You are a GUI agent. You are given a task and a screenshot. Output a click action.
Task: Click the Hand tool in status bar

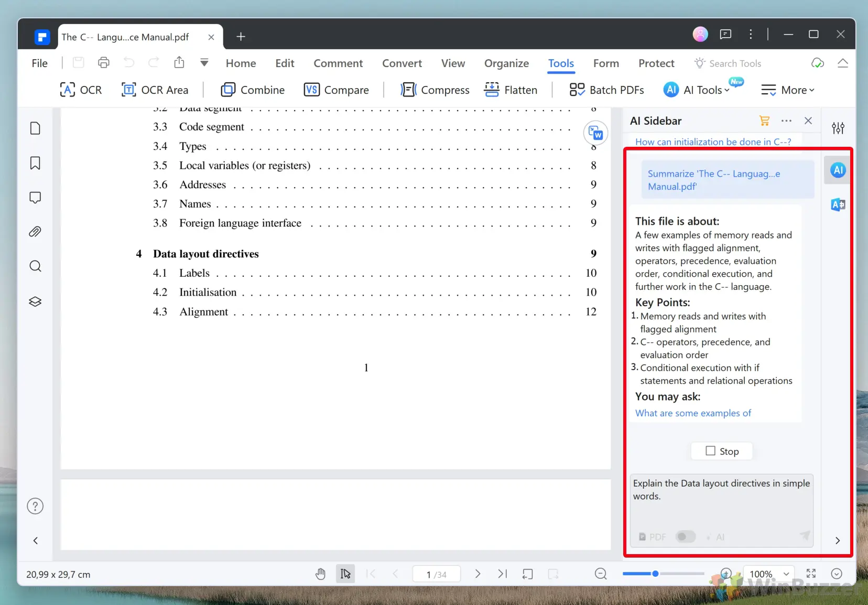coord(320,574)
